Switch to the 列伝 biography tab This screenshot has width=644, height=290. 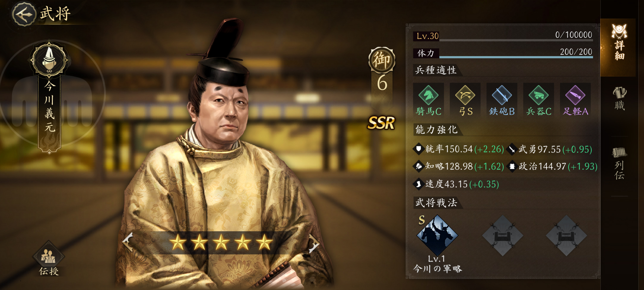click(x=619, y=163)
